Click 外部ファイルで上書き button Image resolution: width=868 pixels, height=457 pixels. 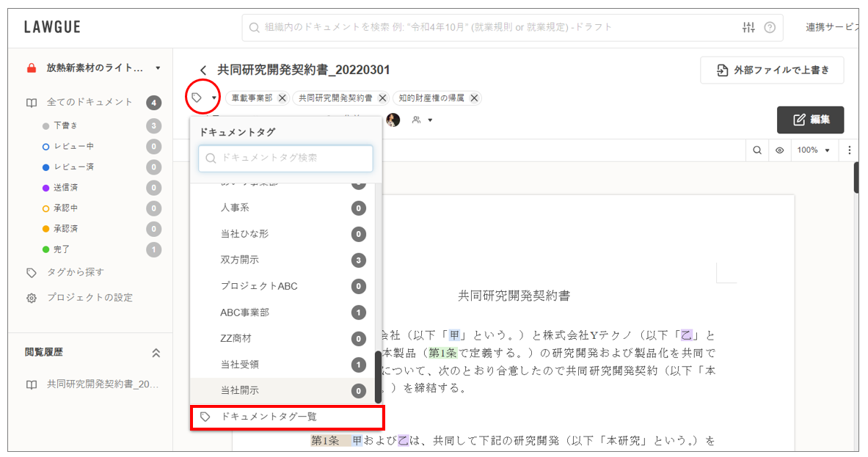coord(772,70)
